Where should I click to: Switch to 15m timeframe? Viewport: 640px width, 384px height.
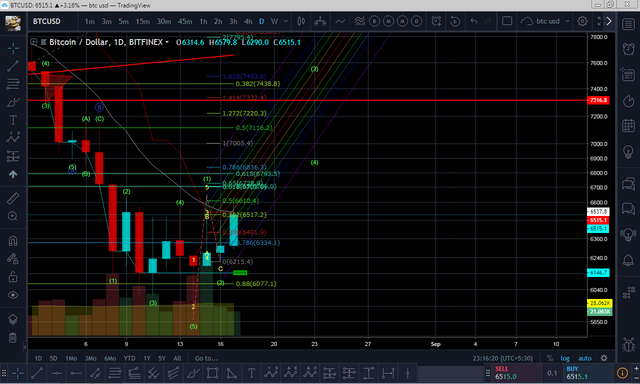coord(143,21)
